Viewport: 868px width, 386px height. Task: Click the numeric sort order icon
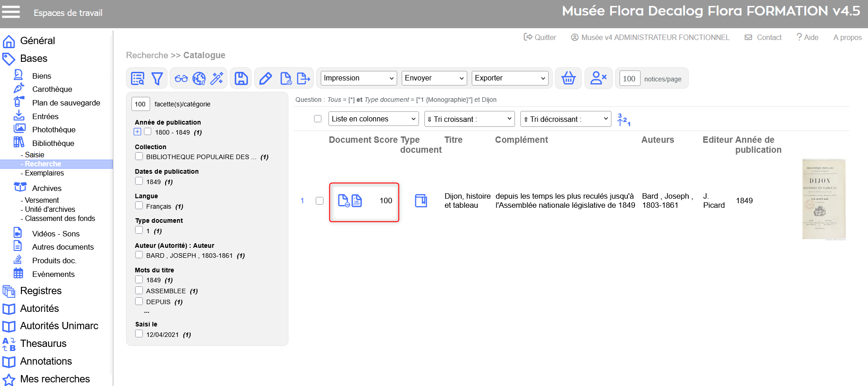click(623, 120)
